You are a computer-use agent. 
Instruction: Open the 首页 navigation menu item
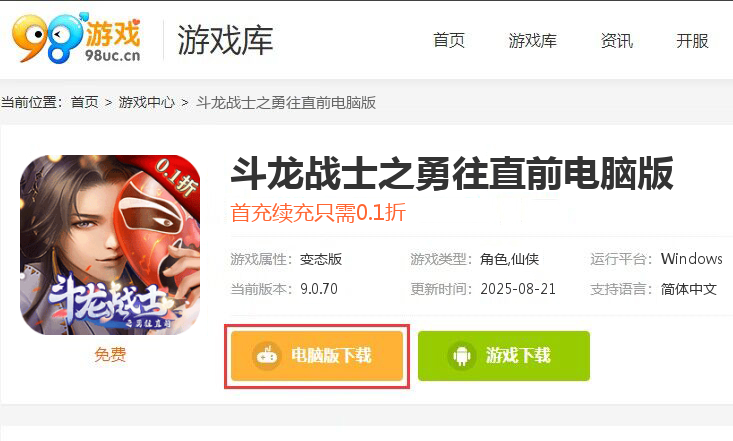point(449,41)
